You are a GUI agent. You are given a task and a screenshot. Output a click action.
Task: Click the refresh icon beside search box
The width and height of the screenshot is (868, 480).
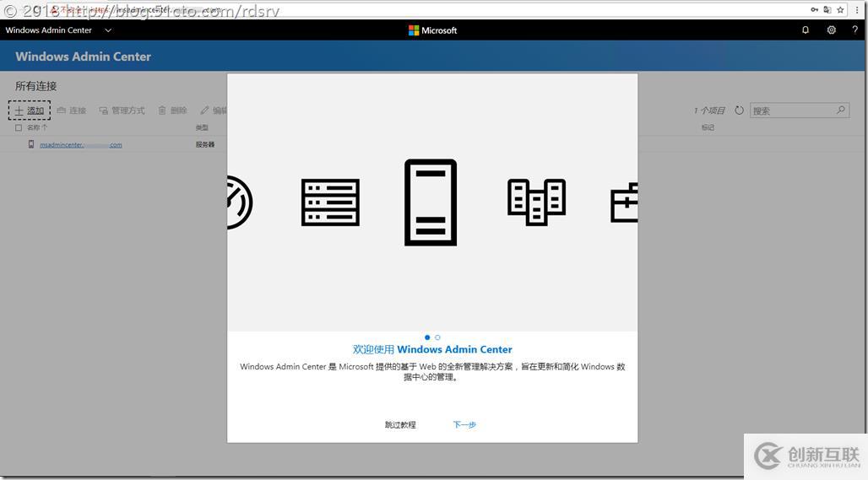739,111
